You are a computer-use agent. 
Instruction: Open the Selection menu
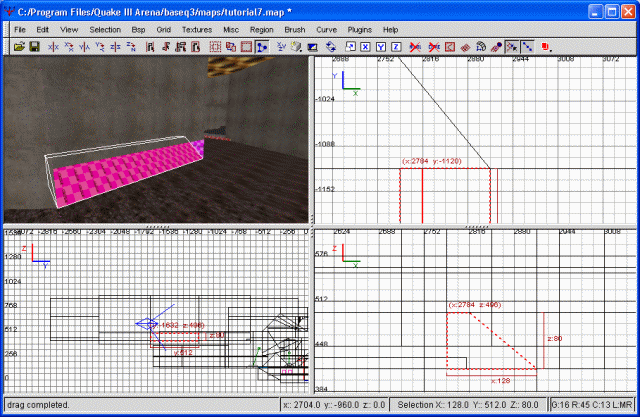pos(105,30)
